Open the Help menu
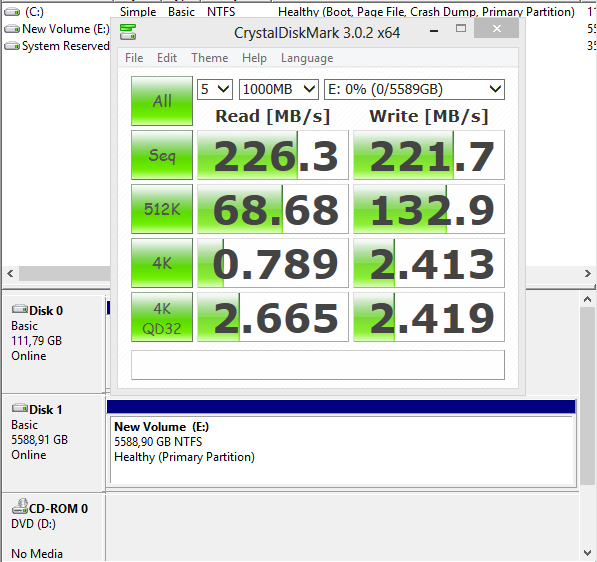Image resolution: width=597 pixels, height=562 pixels. 254,58
